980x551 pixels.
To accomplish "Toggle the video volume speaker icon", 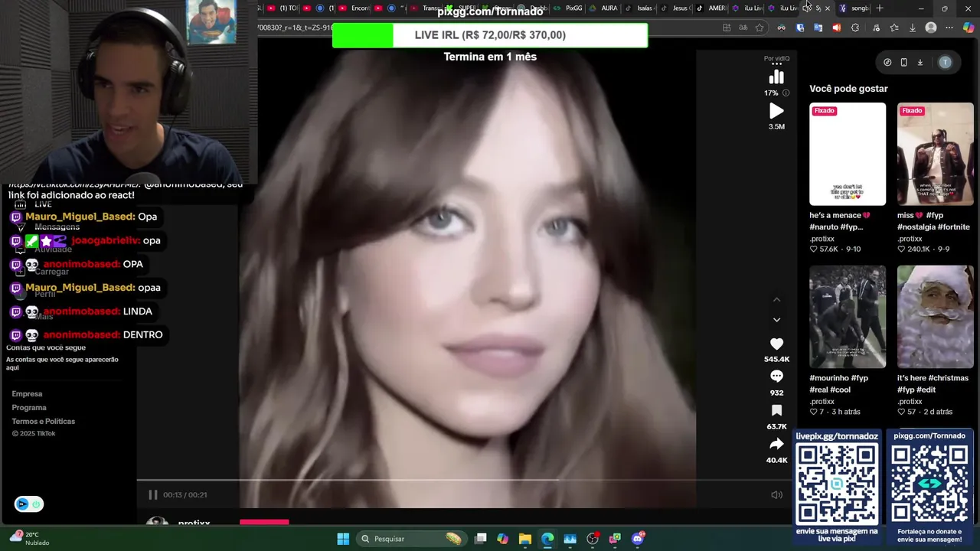I will (776, 495).
